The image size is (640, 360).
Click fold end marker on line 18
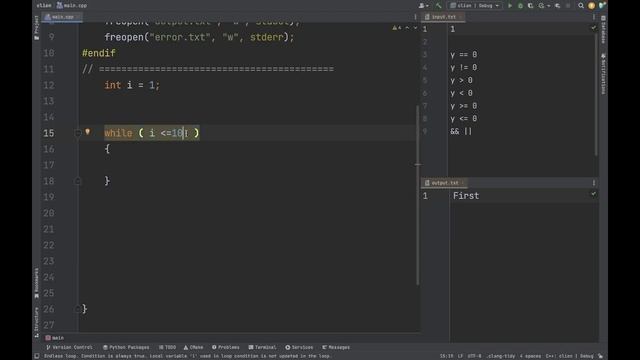[x=78, y=181]
